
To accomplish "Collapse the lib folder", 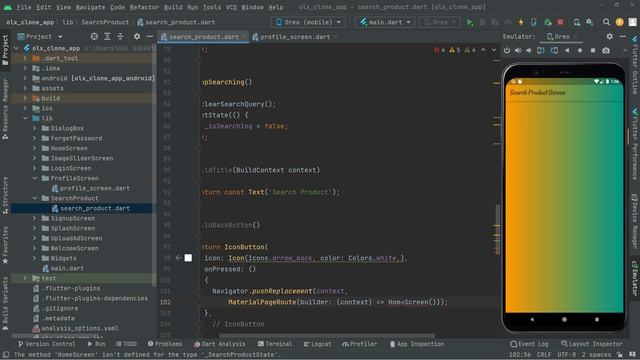I will click(25, 118).
